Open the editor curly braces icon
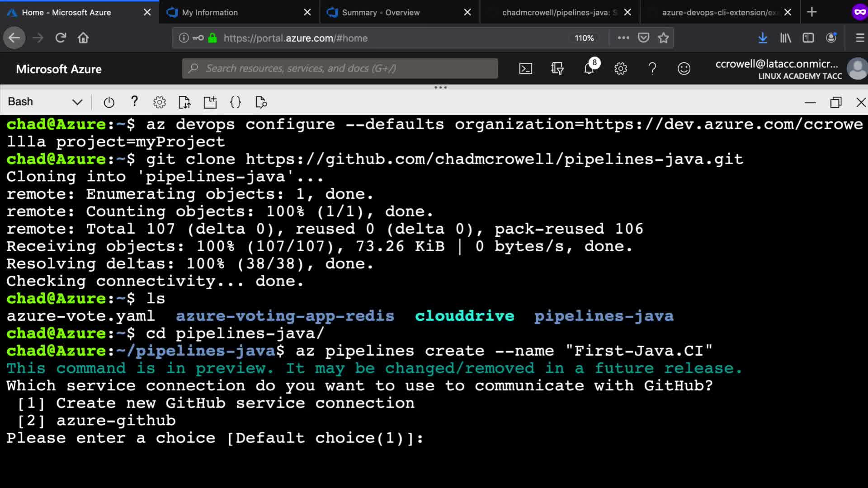 236,102
